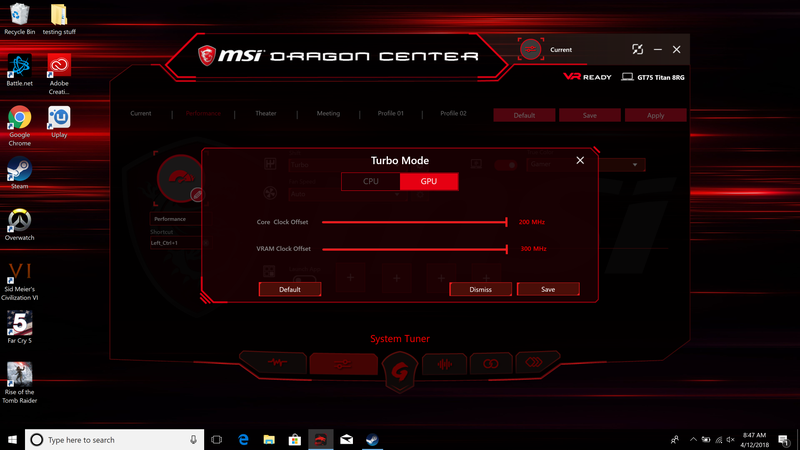The image size is (800, 450).
Task: Open Uplay desktop shortcut
Action: 59,122
